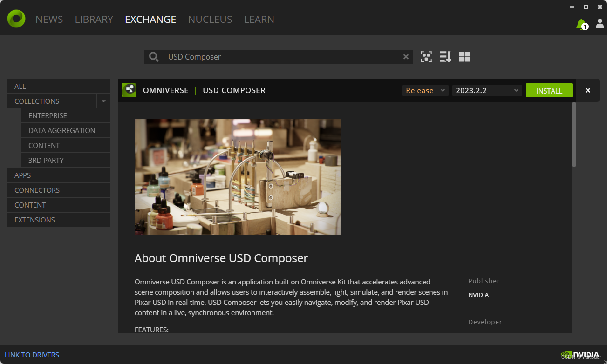The image size is (607, 364).
Task: Click the USD Composer preview image
Action: click(x=238, y=176)
